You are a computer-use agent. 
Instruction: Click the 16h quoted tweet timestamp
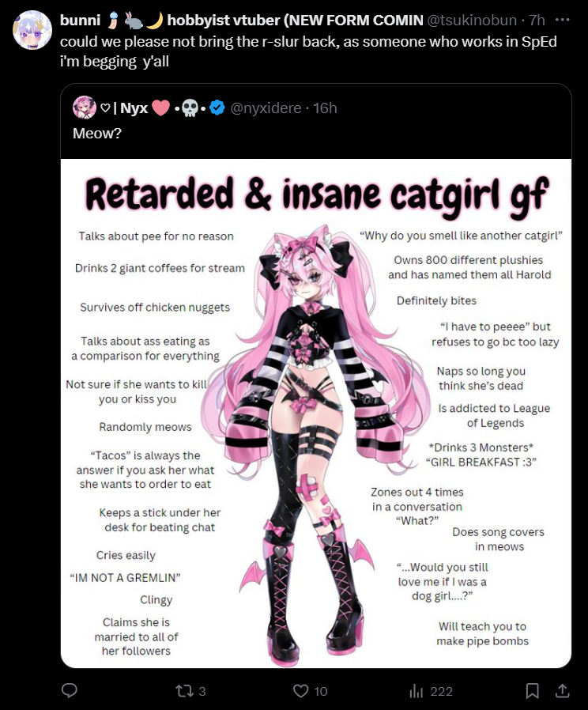(x=325, y=108)
